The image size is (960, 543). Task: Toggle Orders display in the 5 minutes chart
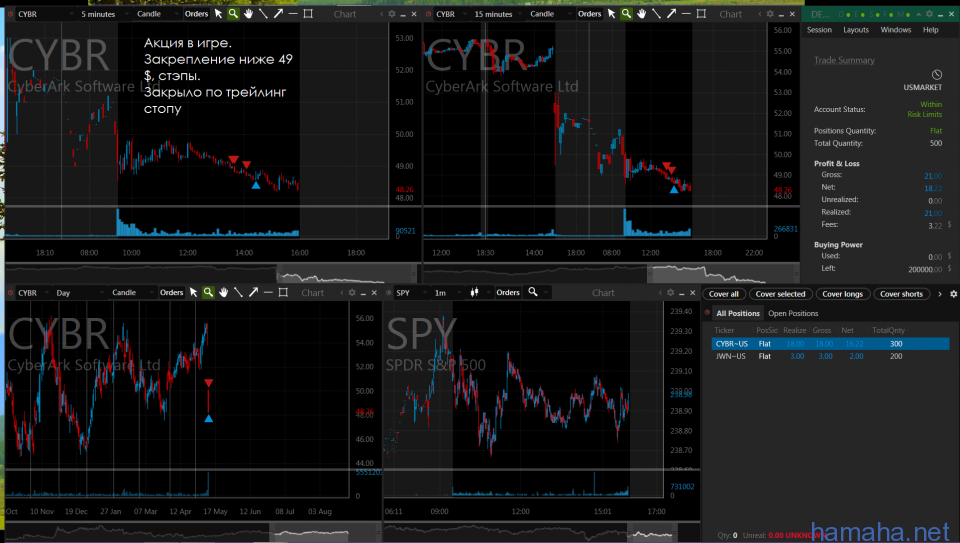[x=197, y=13]
